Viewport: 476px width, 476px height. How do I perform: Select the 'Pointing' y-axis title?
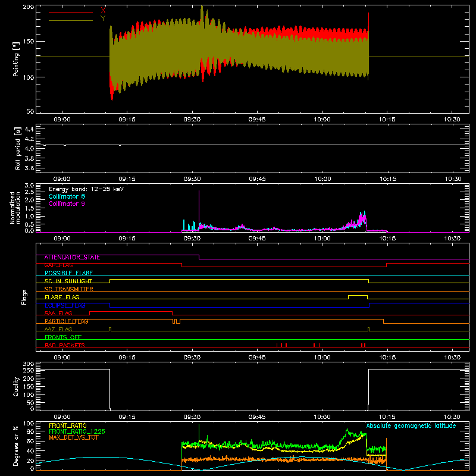tap(16, 59)
